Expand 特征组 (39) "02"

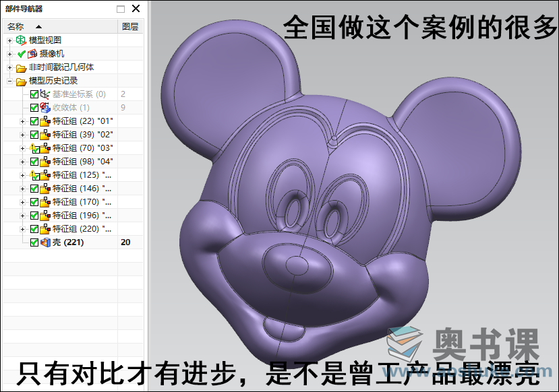coord(22,135)
